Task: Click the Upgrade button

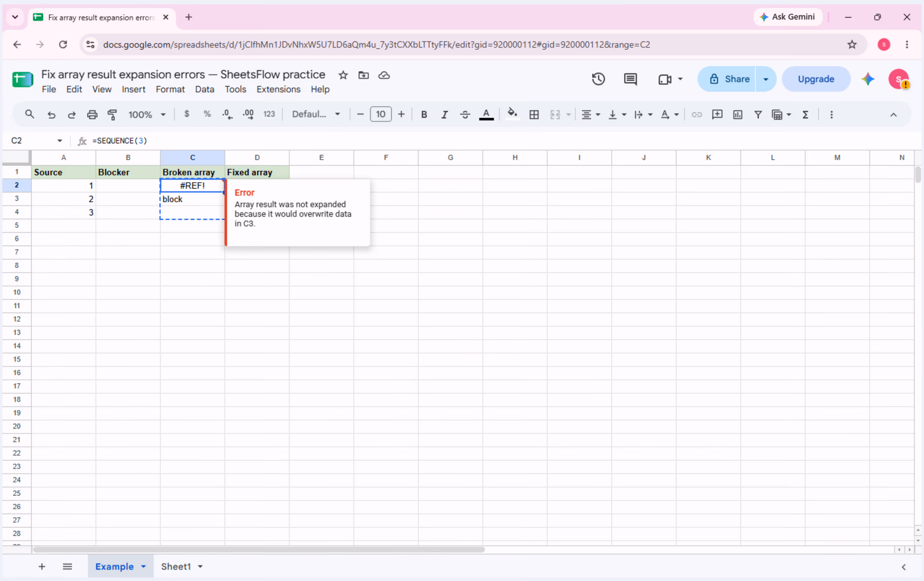Action: (x=816, y=79)
